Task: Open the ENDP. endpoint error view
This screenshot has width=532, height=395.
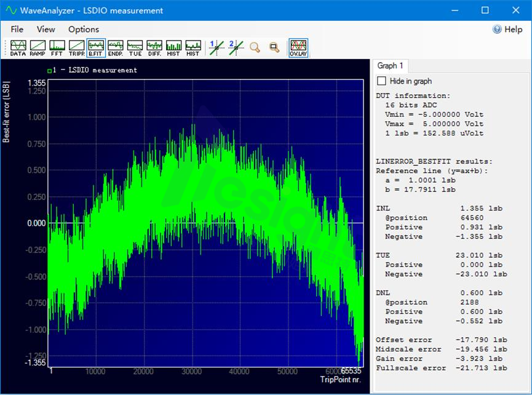Action: pos(116,48)
